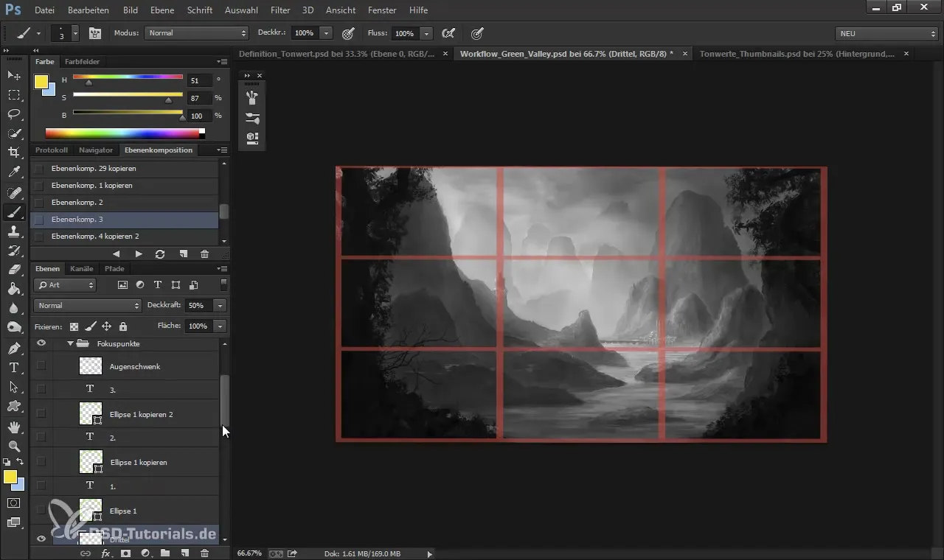Image resolution: width=944 pixels, height=560 pixels.
Task: Select the Crop tool
Action: coord(14,153)
